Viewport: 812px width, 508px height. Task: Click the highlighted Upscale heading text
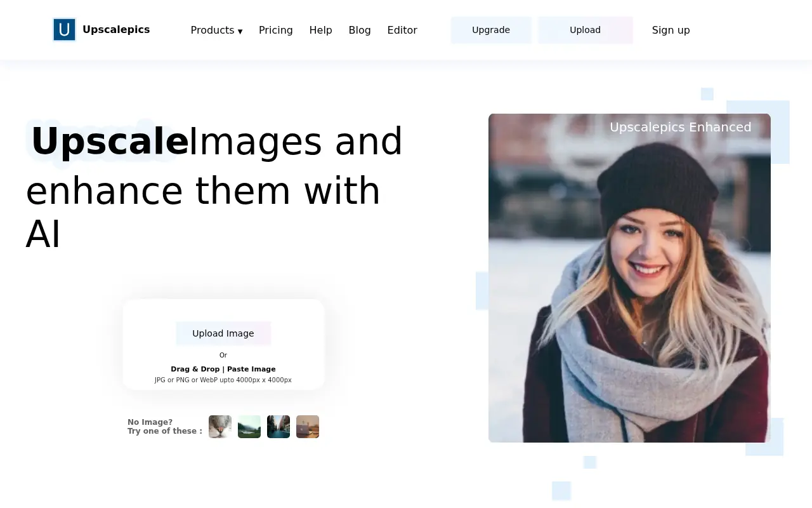pos(109,141)
